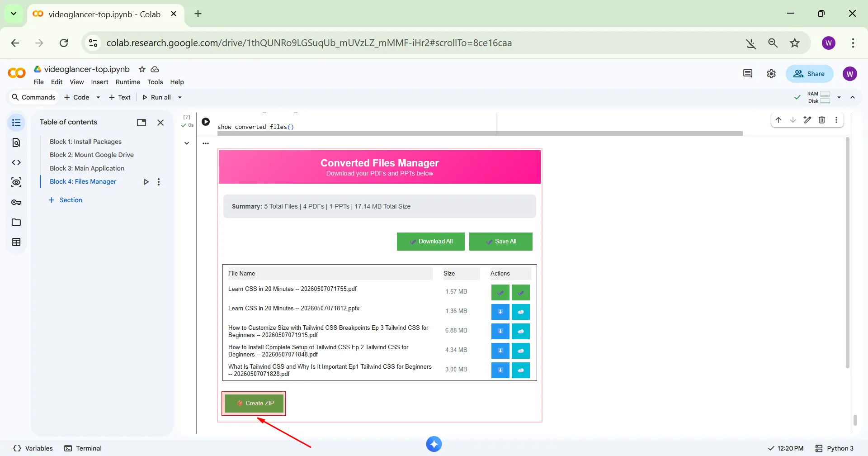Click second checkmark for Learn CSS pdf
The height and width of the screenshot is (456, 868).
tap(521, 293)
